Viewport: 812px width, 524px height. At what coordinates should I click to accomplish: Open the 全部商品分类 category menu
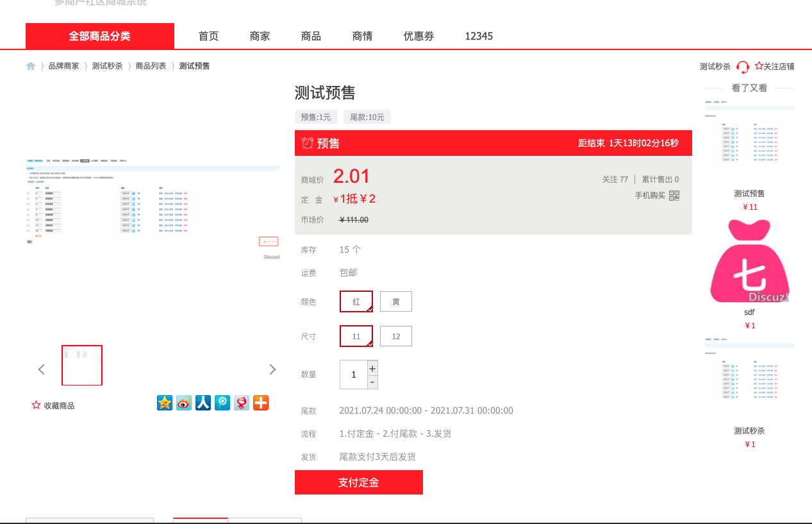click(x=100, y=37)
